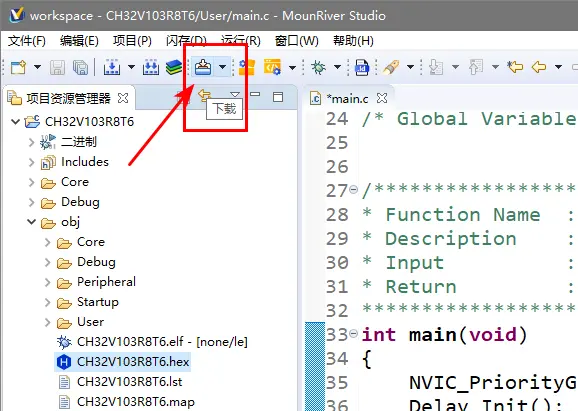Click the Previous Annotation toolbar icon
Image resolution: width=578 pixels, height=411 pixels.
tap(476, 67)
